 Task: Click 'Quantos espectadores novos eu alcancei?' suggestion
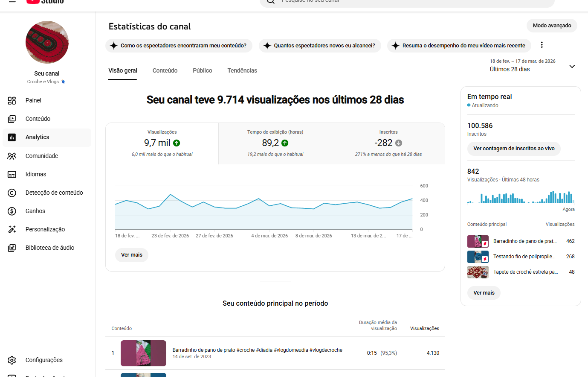320,46
